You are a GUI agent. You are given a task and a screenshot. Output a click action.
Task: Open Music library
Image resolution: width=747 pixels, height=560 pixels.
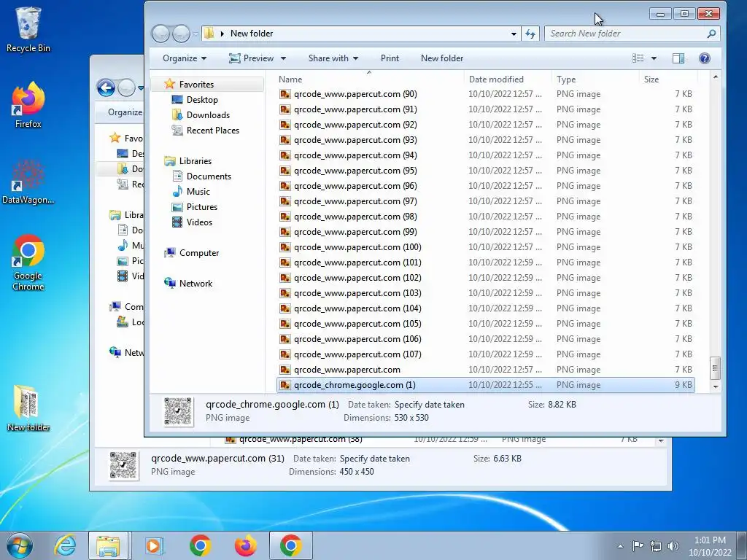pos(198,192)
